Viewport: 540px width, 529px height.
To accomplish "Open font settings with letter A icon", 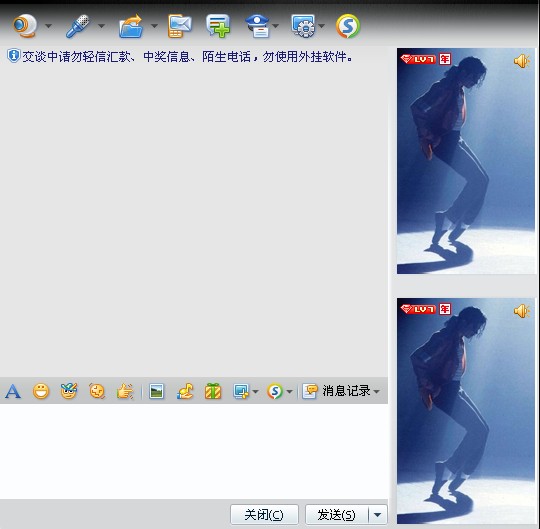I will (x=13, y=391).
